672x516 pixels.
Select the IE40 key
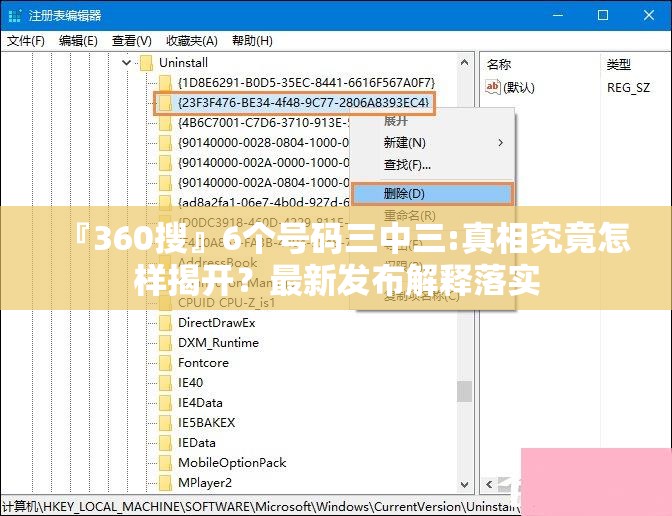(x=190, y=383)
